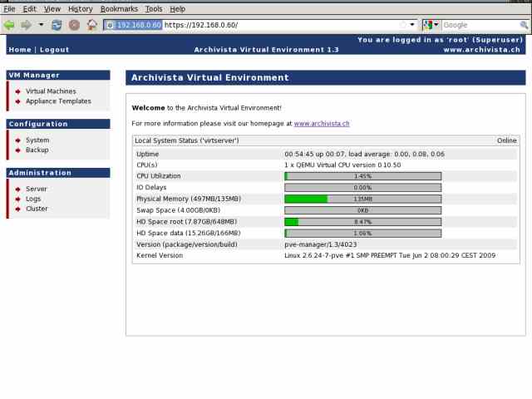Click the 'VM Manager' panel header
532x399 pixels.
(58, 76)
